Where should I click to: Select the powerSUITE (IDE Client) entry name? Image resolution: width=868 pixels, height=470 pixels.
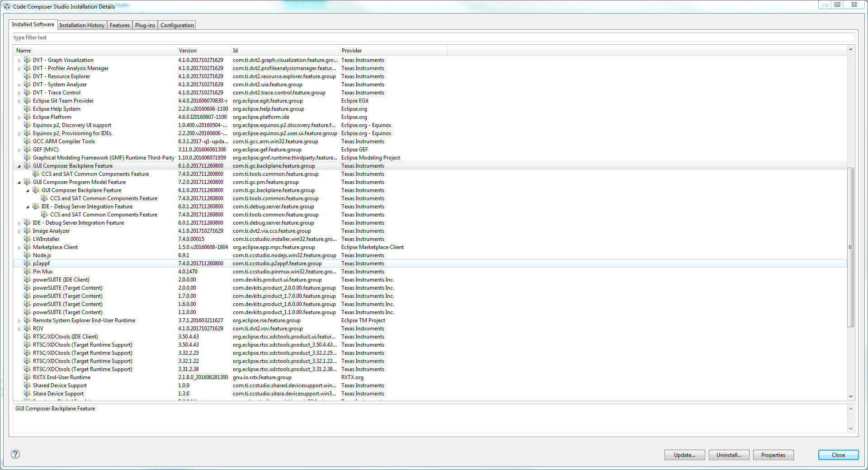point(61,280)
